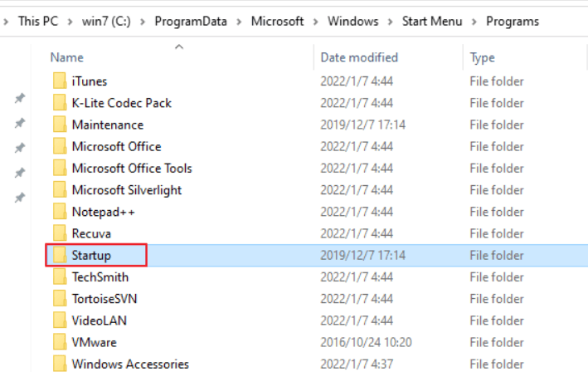
Task: Click the pin icon beside K-Lite Codec Pack row
Action: click(x=20, y=98)
